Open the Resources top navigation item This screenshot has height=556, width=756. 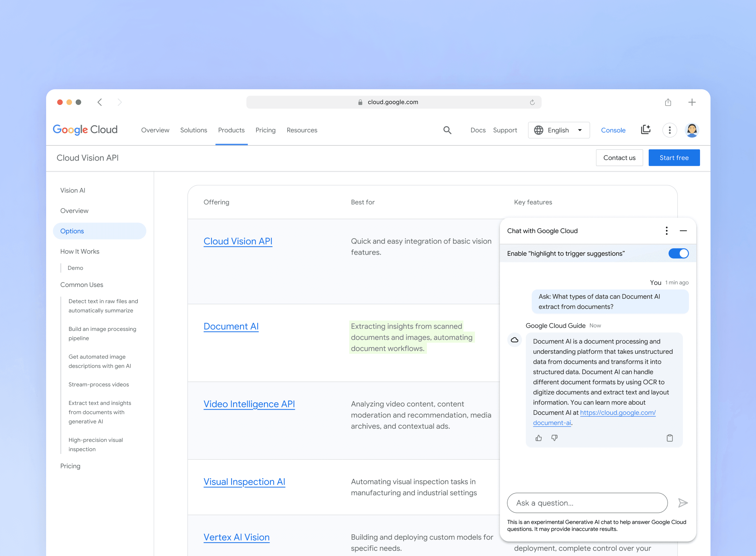(x=302, y=130)
